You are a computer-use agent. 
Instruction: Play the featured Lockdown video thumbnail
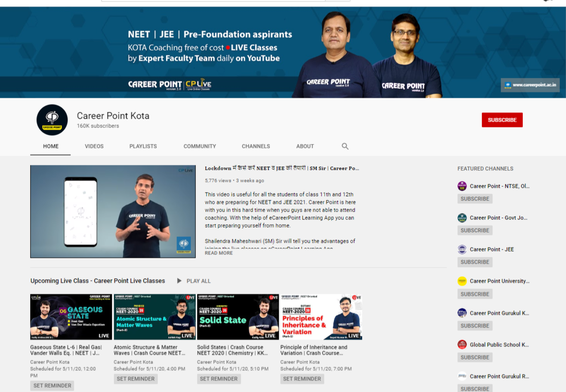click(112, 212)
